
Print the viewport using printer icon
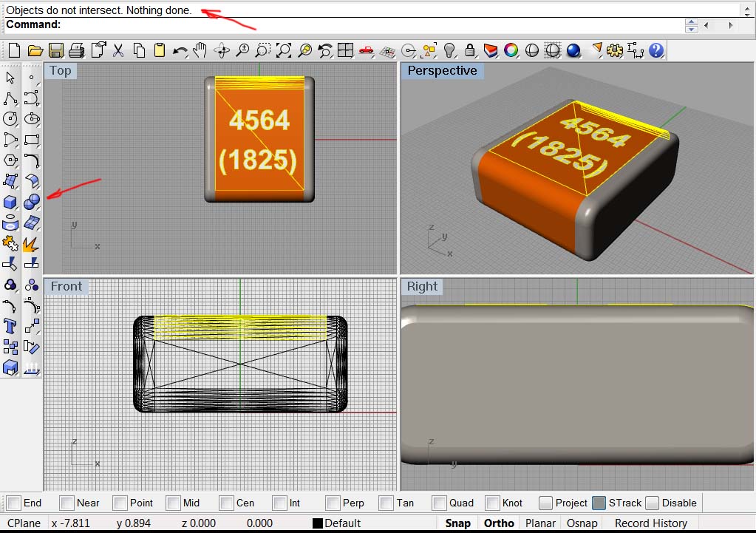pos(77,50)
